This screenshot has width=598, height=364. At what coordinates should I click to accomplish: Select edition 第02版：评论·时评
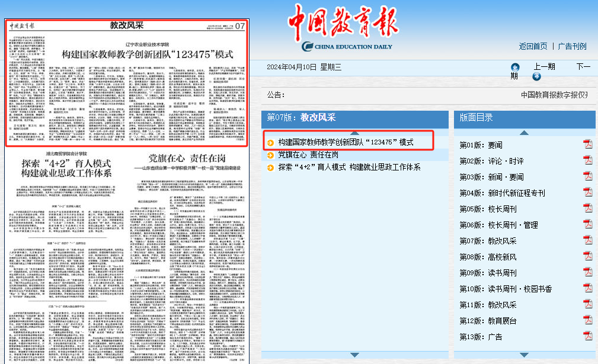[491, 161]
